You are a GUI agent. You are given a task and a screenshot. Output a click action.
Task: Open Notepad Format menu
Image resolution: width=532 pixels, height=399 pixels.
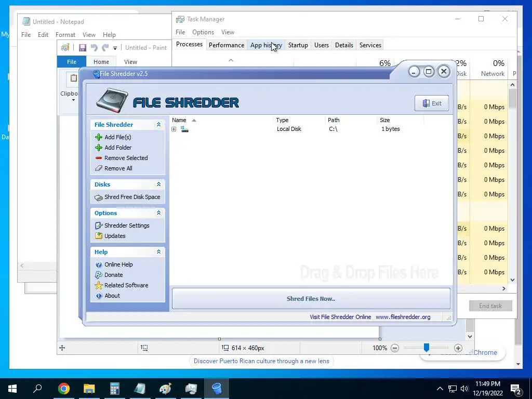(65, 35)
